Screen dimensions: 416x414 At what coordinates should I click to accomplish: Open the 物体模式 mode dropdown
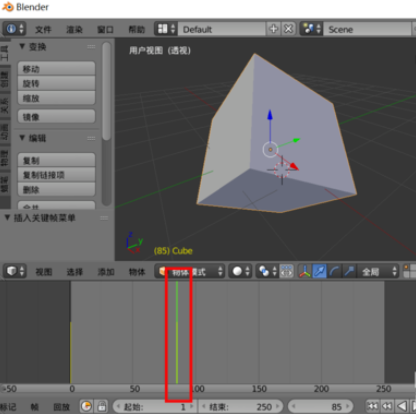(x=190, y=271)
